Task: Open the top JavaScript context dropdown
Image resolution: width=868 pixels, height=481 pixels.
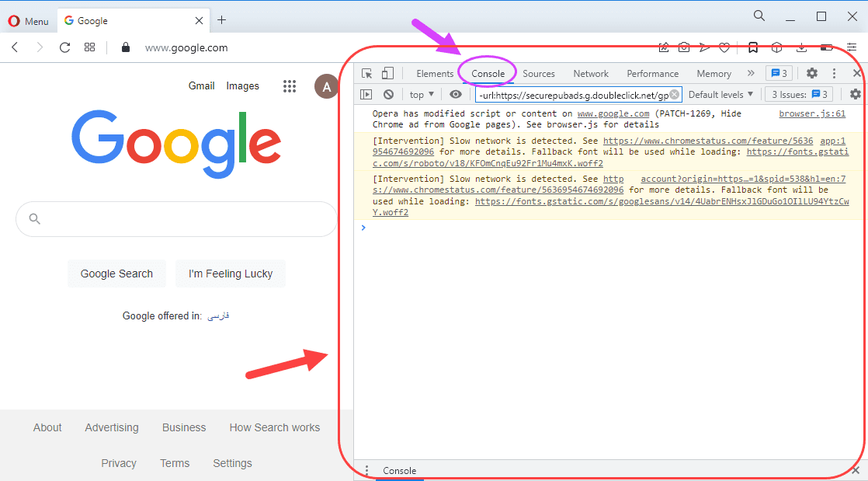Action: point(422,95)
